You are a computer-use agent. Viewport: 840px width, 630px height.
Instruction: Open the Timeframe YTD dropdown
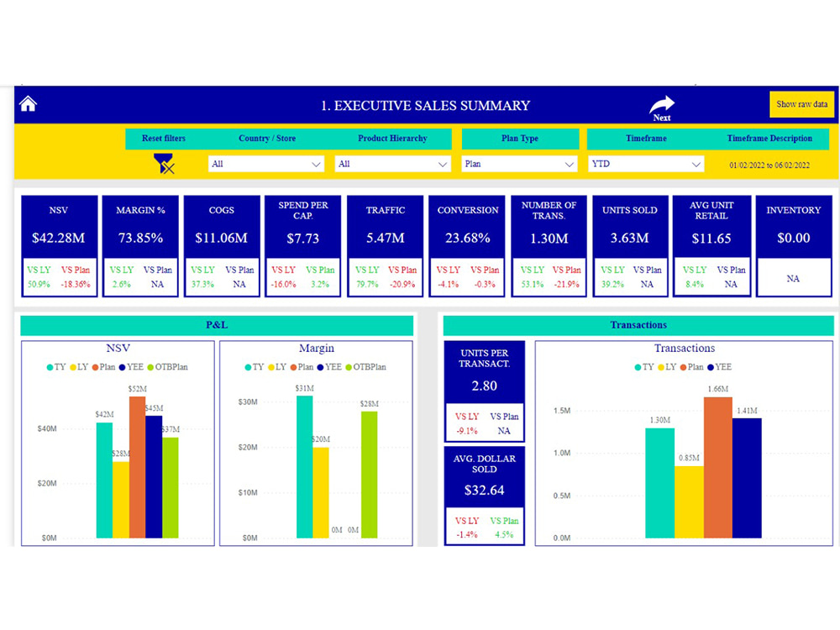point(645,164)
